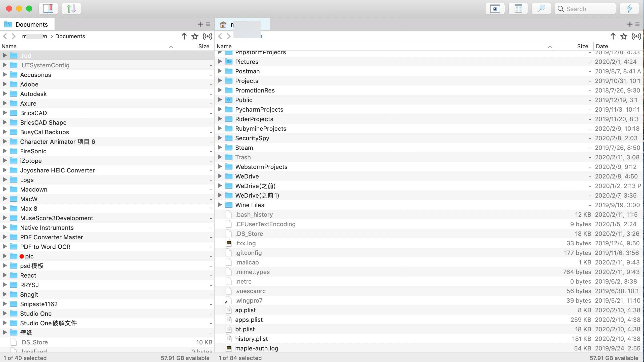
Task: Select the .bash_history file
Action: tap(429, 214)
